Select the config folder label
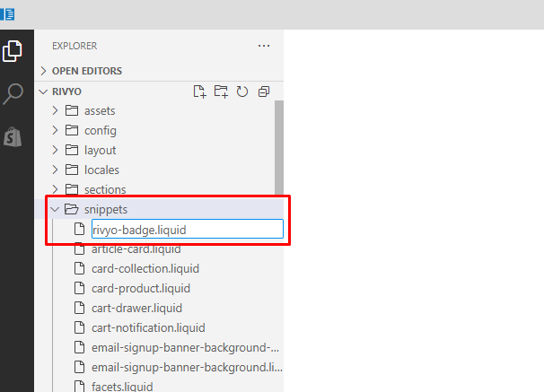This screenshot has width=544, height=392. (x=101, y=131)
